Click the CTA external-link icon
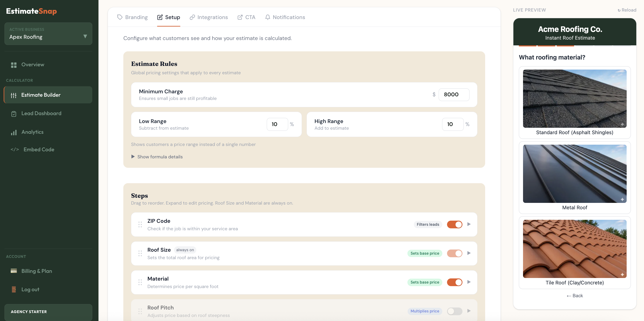Image resolution: width=644 pixels, height=321 pixels. (240, 17)
